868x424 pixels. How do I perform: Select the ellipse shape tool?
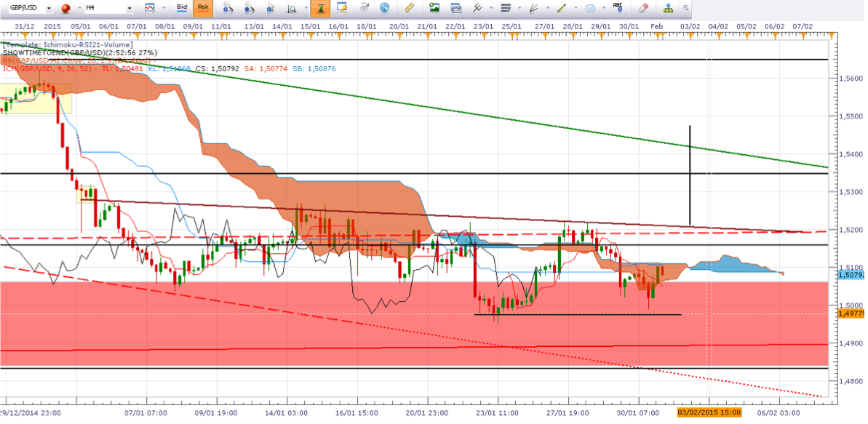coord(591,8)
